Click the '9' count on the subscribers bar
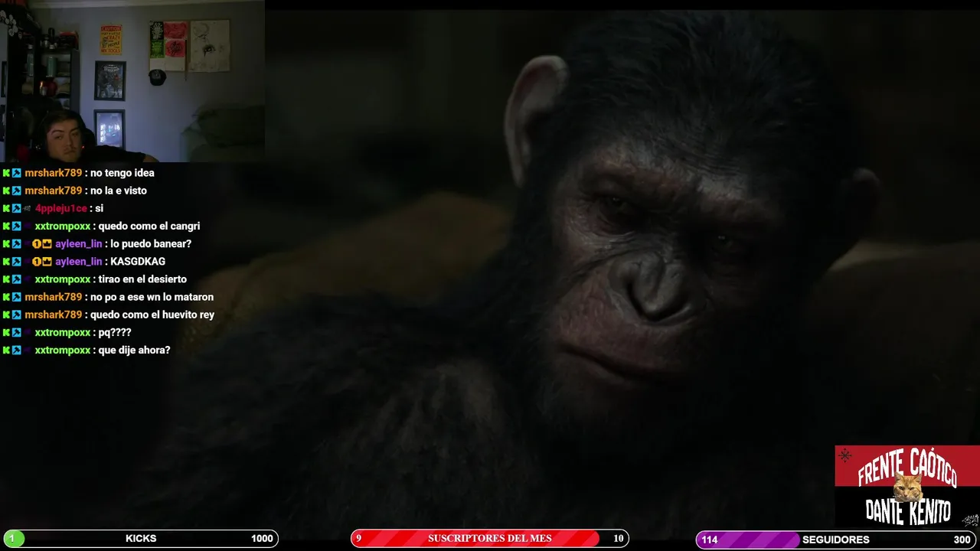Screen dimensions: 980x551 (358, 539)
